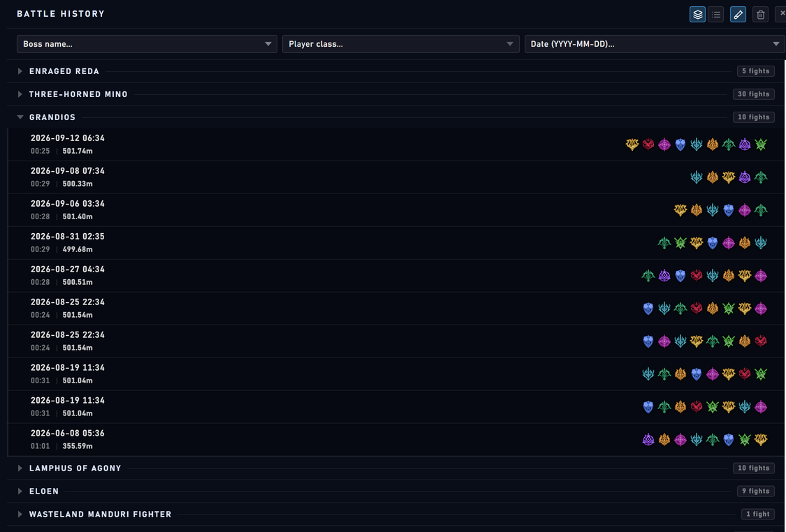The height and width of the screenshot is (532, 786).
Task: Select blue shield icon in 2026-08-31 02:35 fight
Action: 713,243
